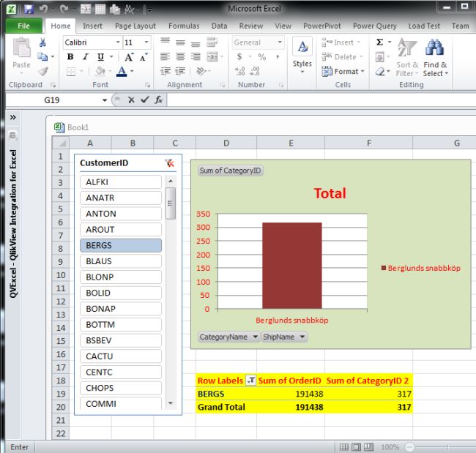The image size is (476, 453).
Task: Click the Sum of CategoryID chart button
Action: [x=231, y=171]
